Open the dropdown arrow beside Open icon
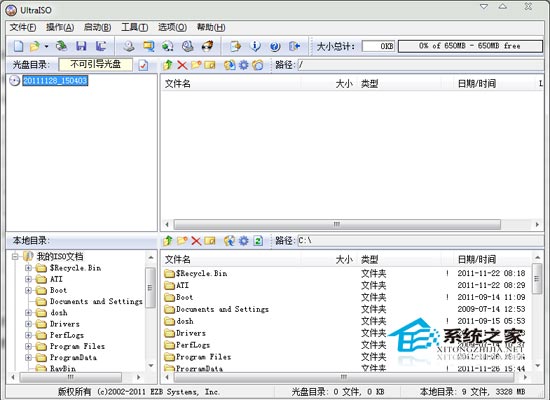Viewport: 550px width, 400px height. [46, 46]
